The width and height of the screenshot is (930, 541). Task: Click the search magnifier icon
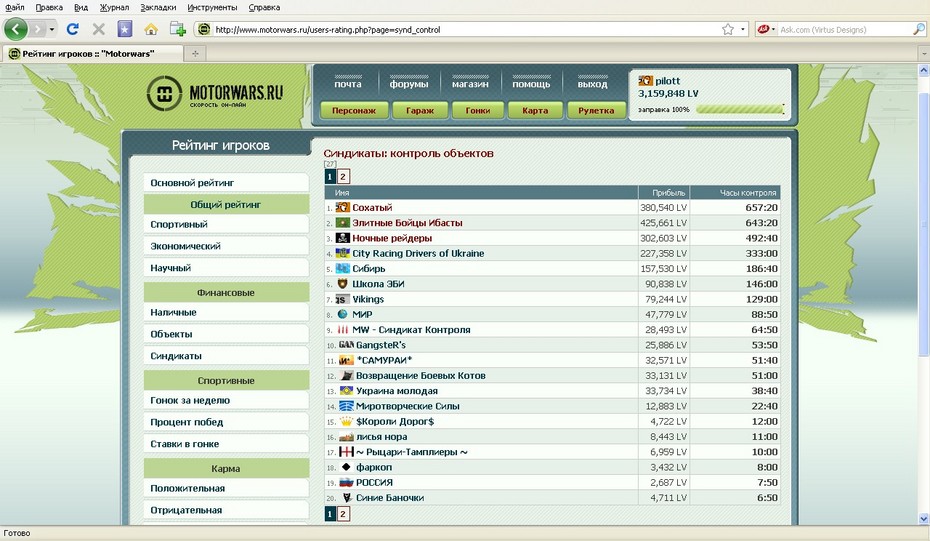coord(918,29)
